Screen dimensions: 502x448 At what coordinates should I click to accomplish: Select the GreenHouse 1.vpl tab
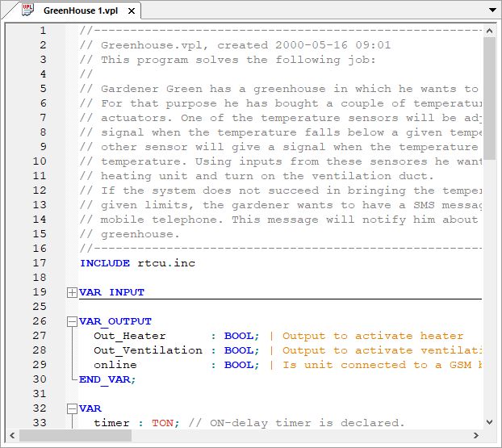click(80, 11)
